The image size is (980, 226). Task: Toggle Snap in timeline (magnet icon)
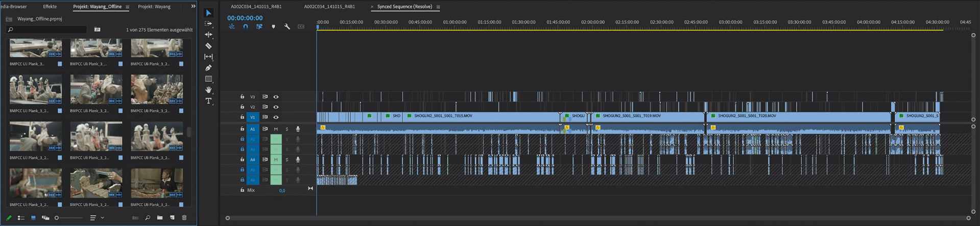[246, 27]
